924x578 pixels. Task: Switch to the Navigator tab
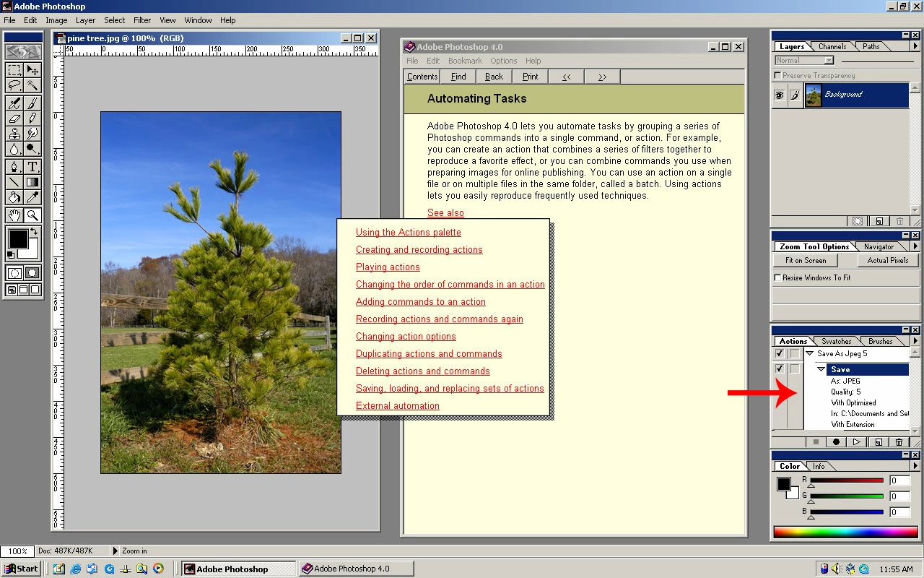click(x=879, y=246)
